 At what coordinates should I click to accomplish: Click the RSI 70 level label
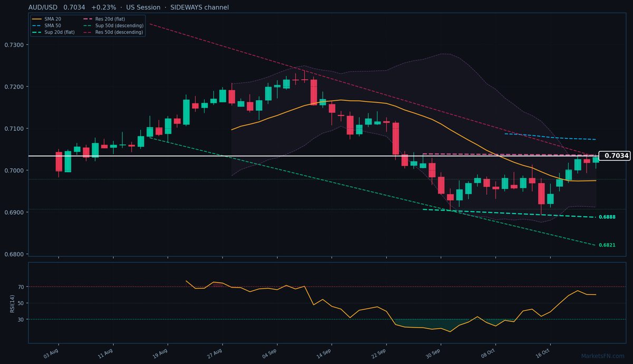21,287
